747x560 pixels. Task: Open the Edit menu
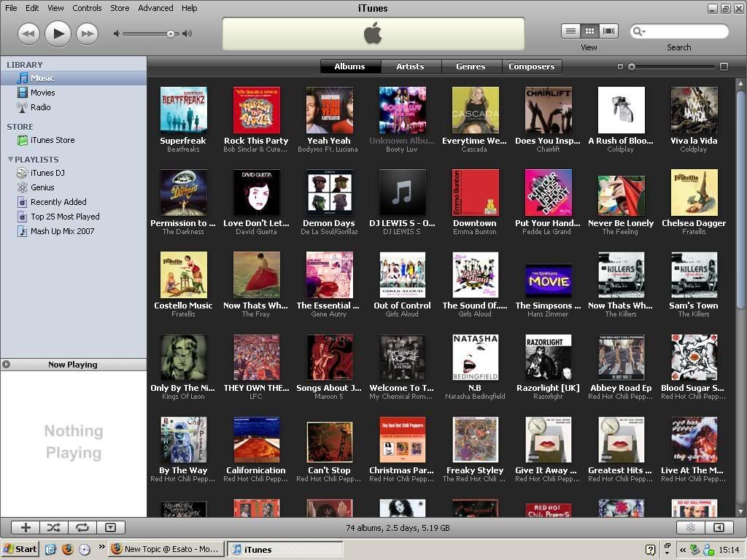tap(32, 8)
